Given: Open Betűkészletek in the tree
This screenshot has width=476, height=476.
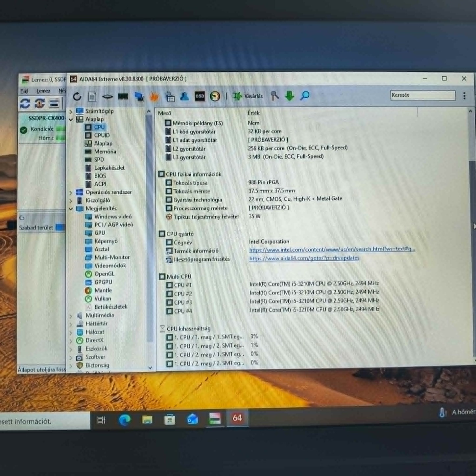Looking at the screenshot, I should [x=111, y=307].
